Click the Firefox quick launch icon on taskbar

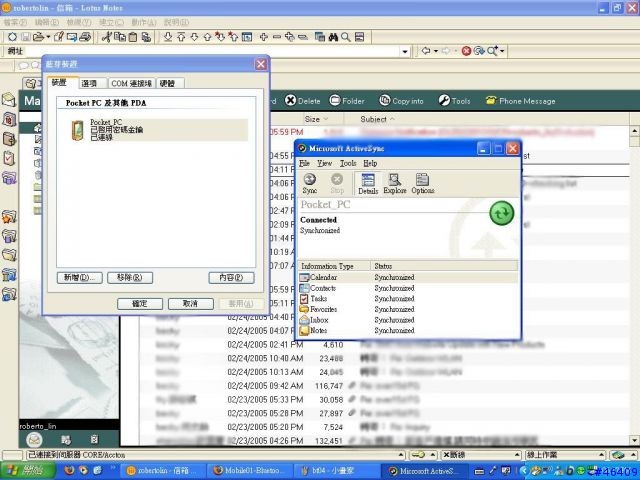pos(69,471)
